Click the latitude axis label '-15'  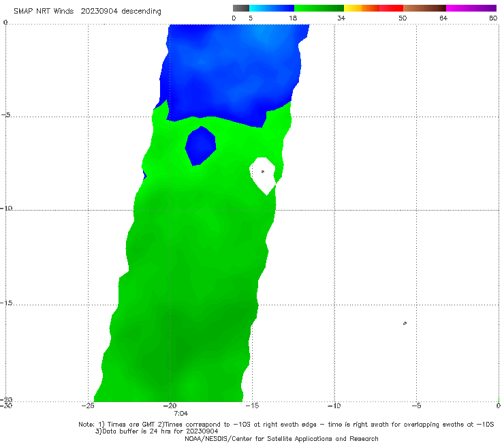[6, 303]
